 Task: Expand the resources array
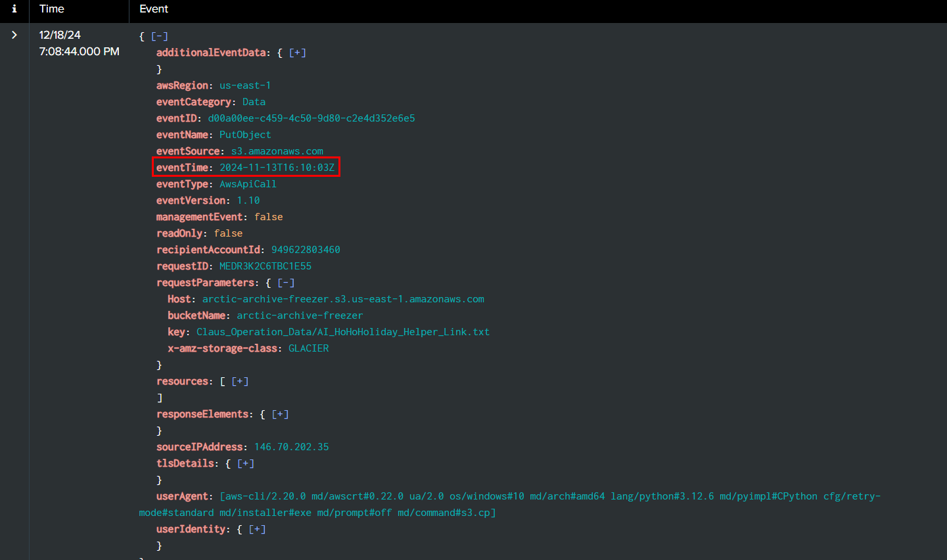[x=240, y=381]
